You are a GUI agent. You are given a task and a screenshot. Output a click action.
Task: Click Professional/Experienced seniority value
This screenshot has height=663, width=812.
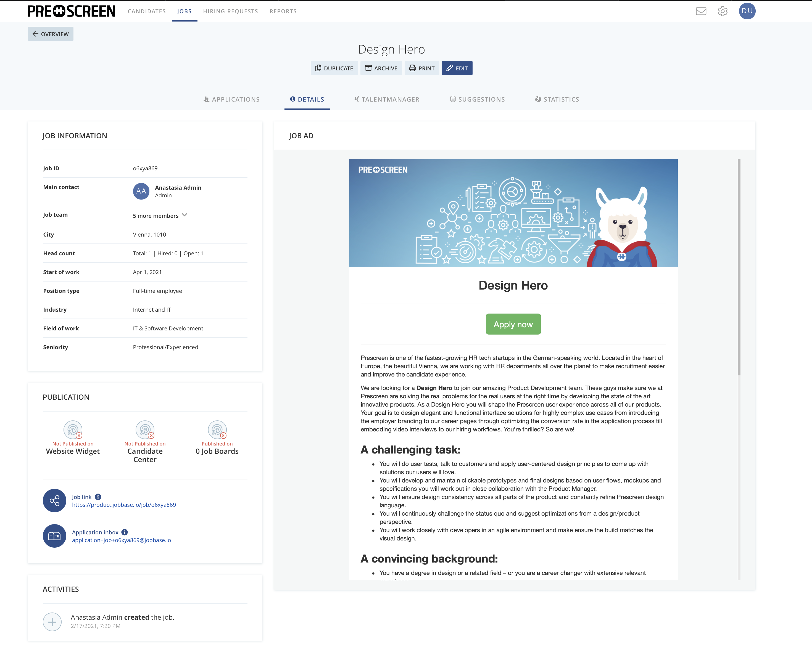(165, 347)
